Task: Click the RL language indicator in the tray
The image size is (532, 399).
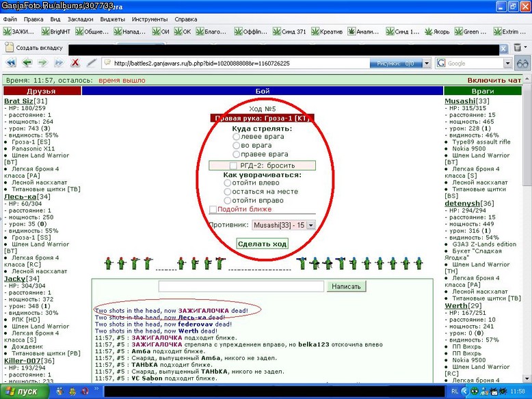Action: (455, 391)
